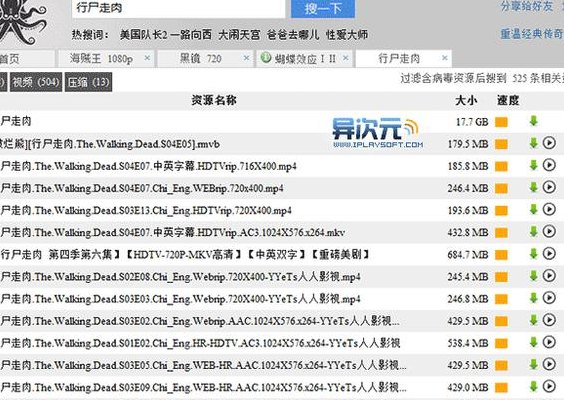Select the S02E08 Webrip YYeTs人人影视 row
The image size is (564, 400).
(281, 277)
